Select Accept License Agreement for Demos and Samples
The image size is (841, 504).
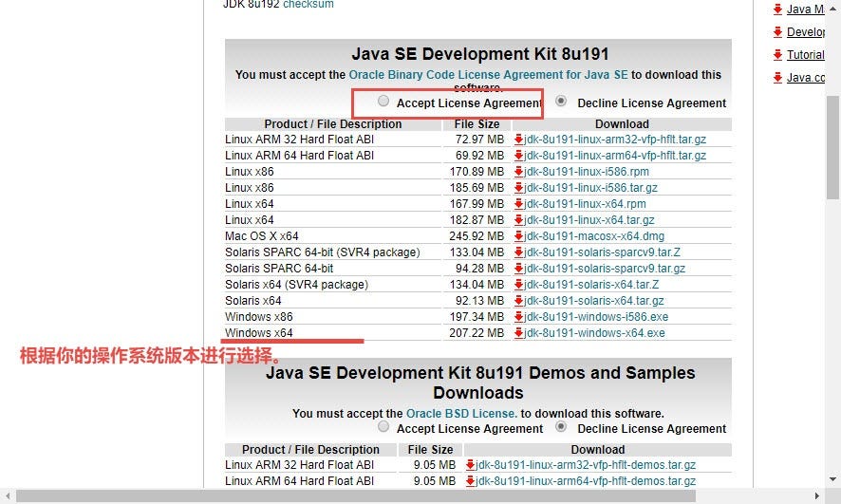(383, 427)
